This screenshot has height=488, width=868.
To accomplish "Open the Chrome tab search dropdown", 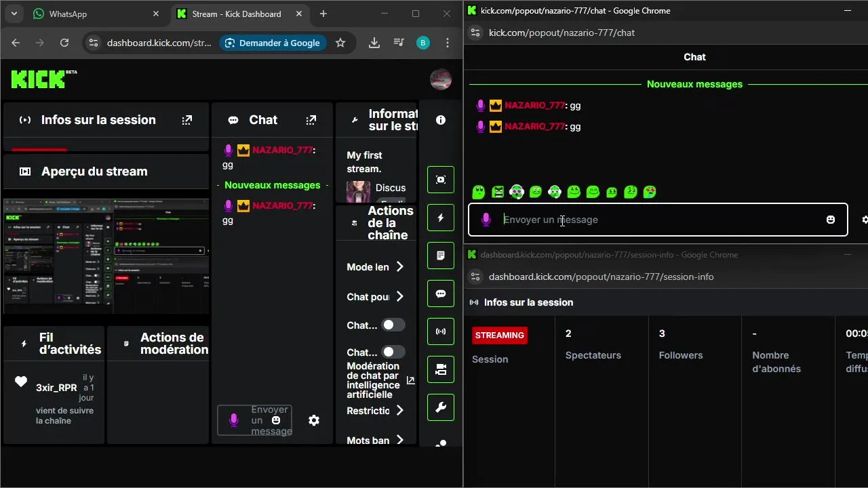I will coord(14,14).
